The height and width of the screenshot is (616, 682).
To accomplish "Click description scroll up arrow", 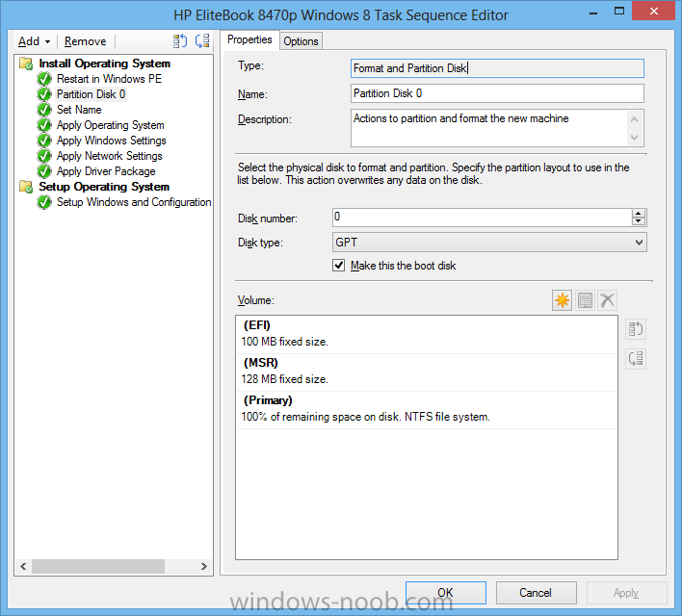I will pyautogui.click(x=634, y=119).
